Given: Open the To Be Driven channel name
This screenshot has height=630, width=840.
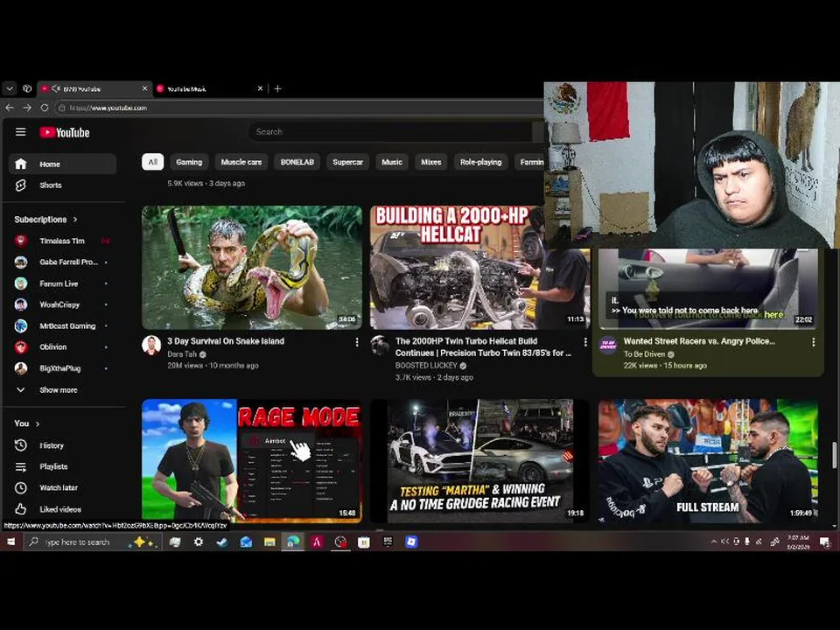Looking at the screenshot, I should coord(645,354).
